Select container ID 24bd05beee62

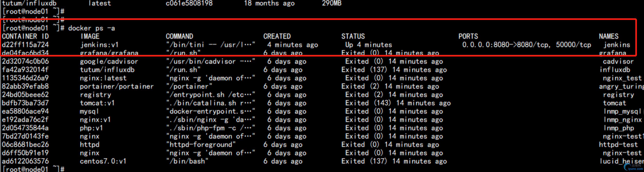click(25, 95)
